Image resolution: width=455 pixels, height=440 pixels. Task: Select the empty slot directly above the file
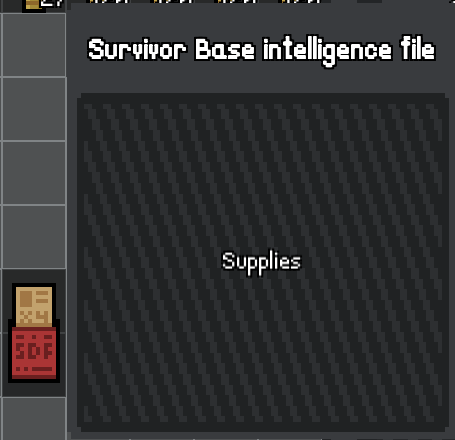(x=34, y=237)
